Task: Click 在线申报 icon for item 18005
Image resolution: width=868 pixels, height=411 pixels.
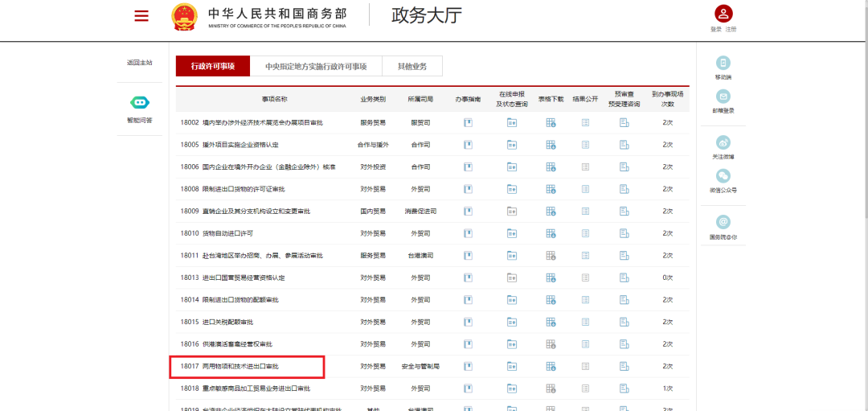Action: point(512,145)
